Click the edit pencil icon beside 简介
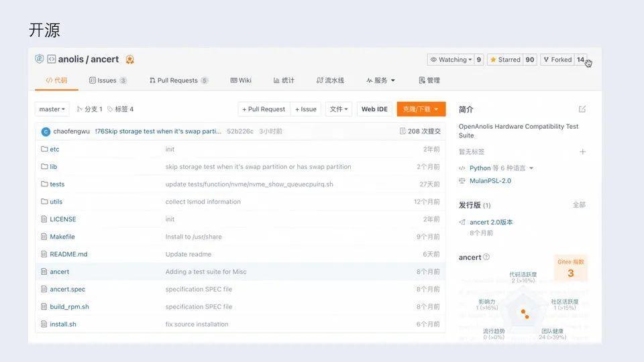Viewport: 644px width, 362px height. click(x=582, y=109)
